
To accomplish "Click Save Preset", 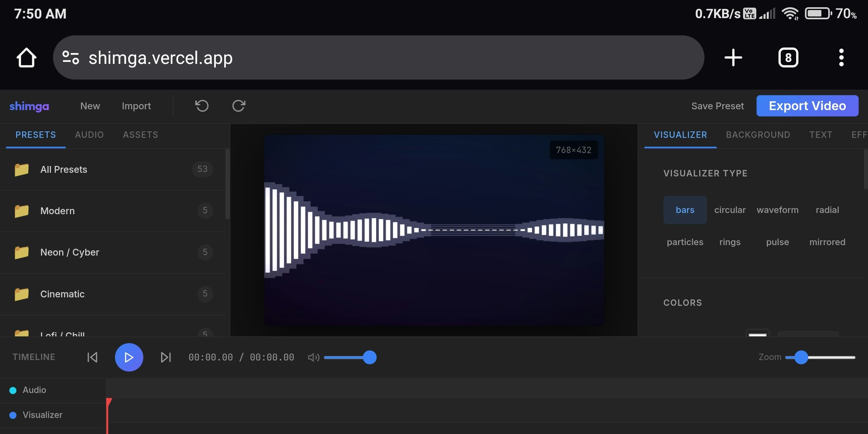I will (718, 106).
